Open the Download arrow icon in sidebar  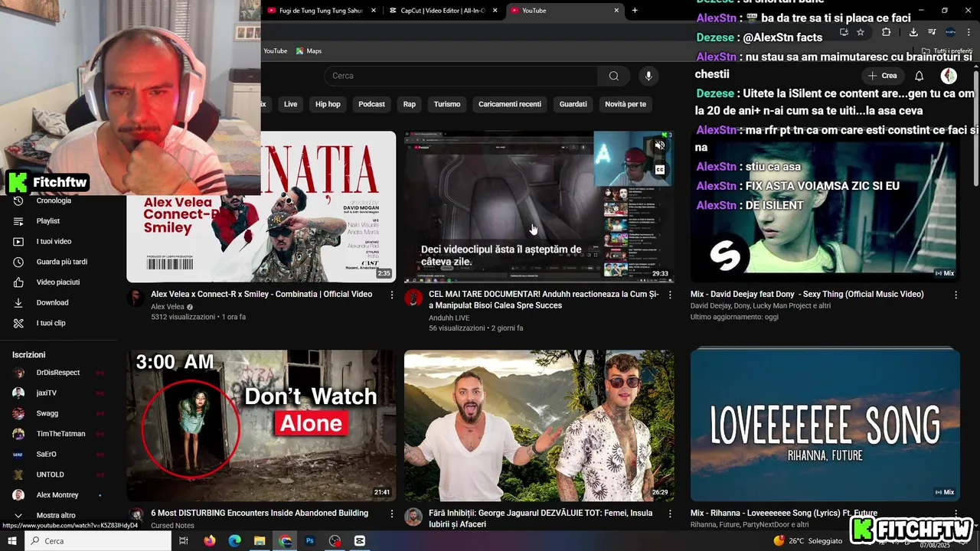(18, 303)
